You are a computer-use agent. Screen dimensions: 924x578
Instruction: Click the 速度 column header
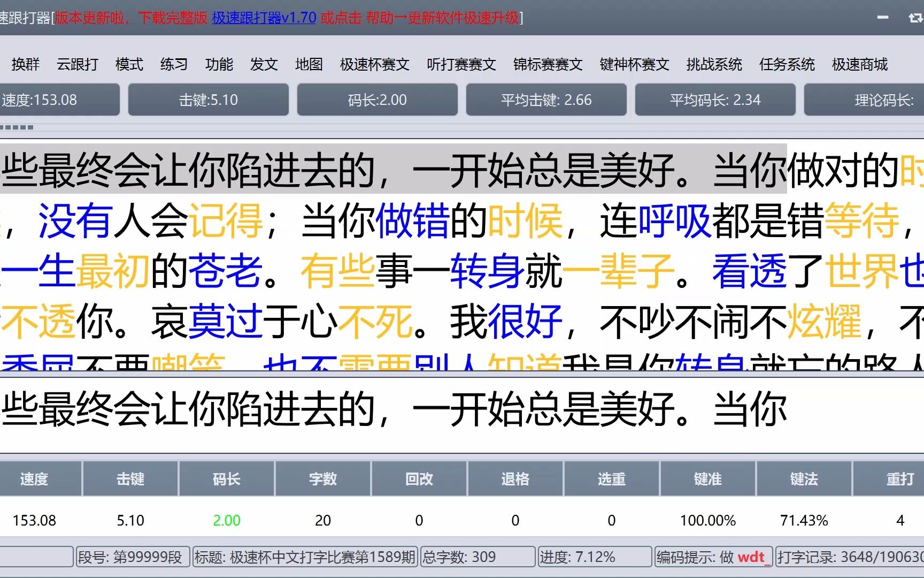(x=41, y=478)
